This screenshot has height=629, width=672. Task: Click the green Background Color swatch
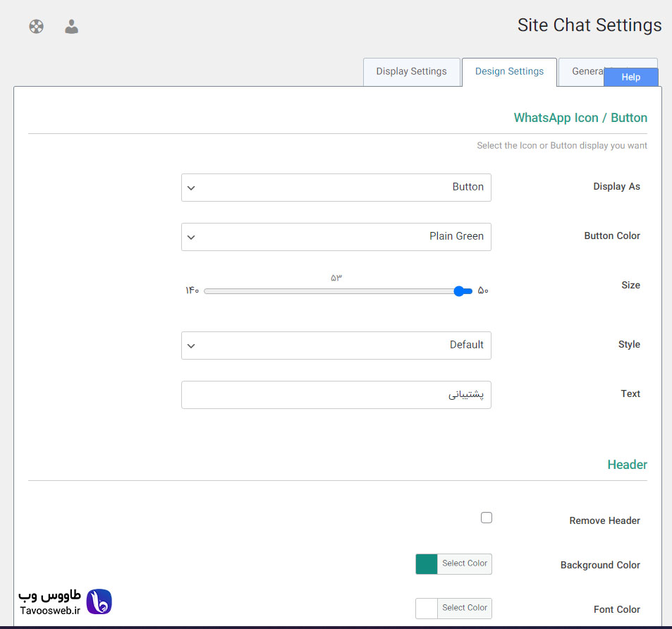[427, 564]
